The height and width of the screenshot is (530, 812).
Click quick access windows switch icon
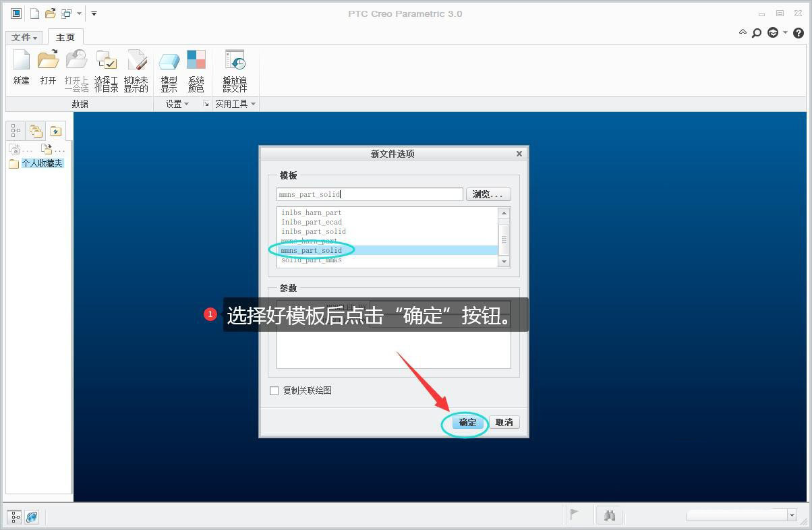(x=66, y=13)
